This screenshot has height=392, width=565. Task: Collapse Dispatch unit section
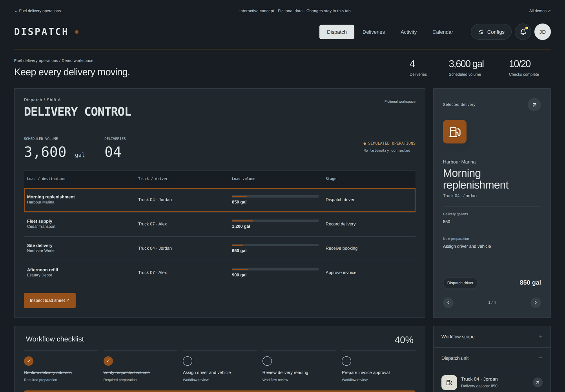[x=492, y=358]
